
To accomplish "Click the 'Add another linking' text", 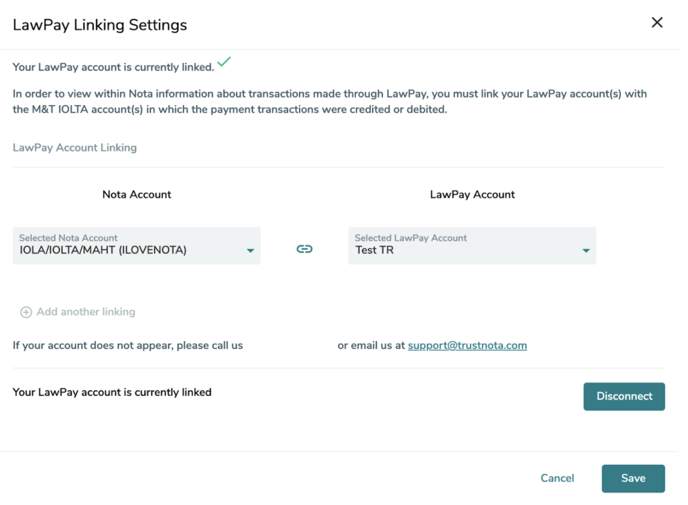I will [x=86, y=312].
